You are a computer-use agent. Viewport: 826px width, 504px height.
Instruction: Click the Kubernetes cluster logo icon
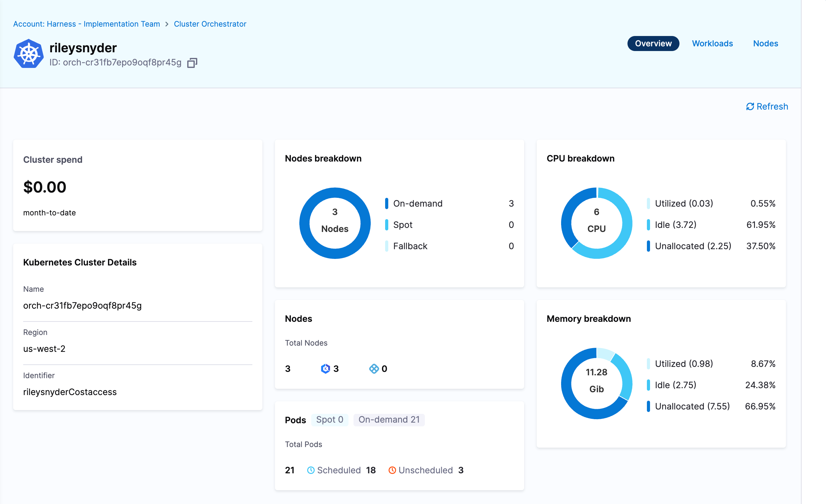tap(28, 54)
